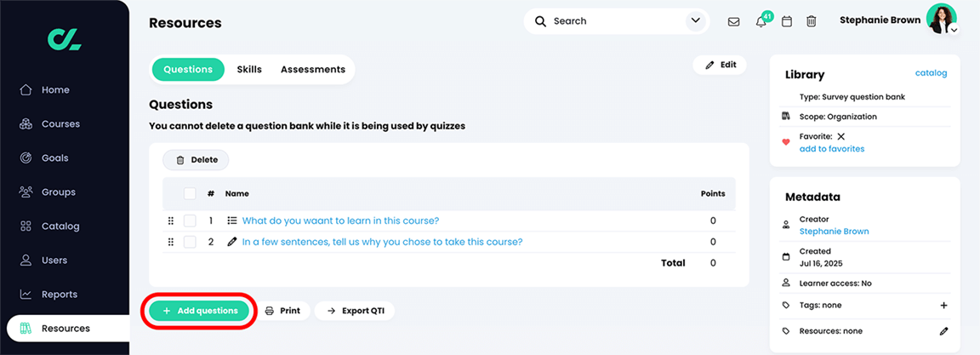Click the pencil icon beside Resources: none
Viewport: 980px width, 355px height.
[943, 331]
